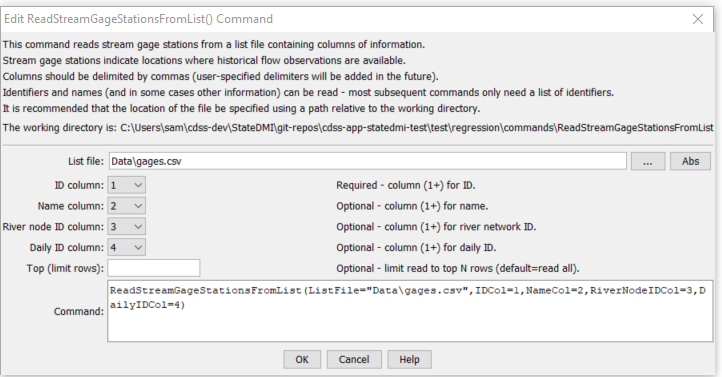The width and height of the screenshot is (722, 377).
Task: Click the Top (limit rows) field
Action: pos(154,268)
